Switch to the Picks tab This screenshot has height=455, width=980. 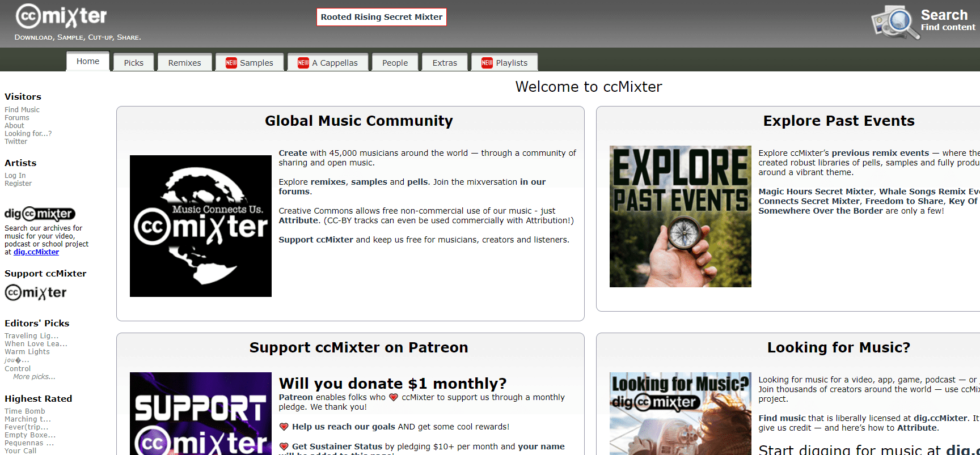pyautogui.click(x=134, y=62)
